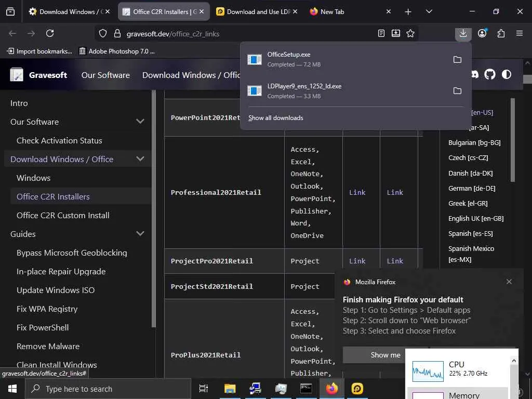Image resolution: width=532 pixels, height=399 pixels.
Task: Show all downloads
Action: pos(275,118)
